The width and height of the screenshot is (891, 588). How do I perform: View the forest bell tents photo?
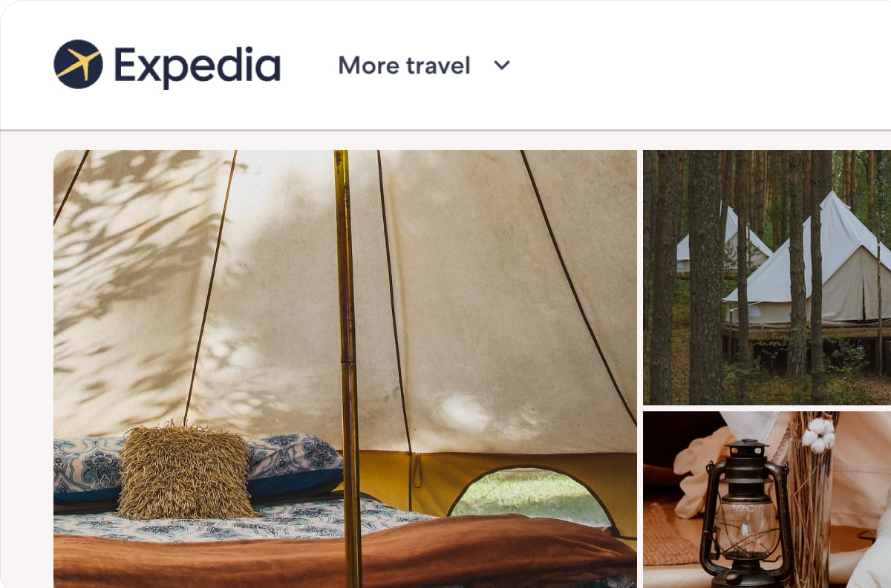[767, 277]
